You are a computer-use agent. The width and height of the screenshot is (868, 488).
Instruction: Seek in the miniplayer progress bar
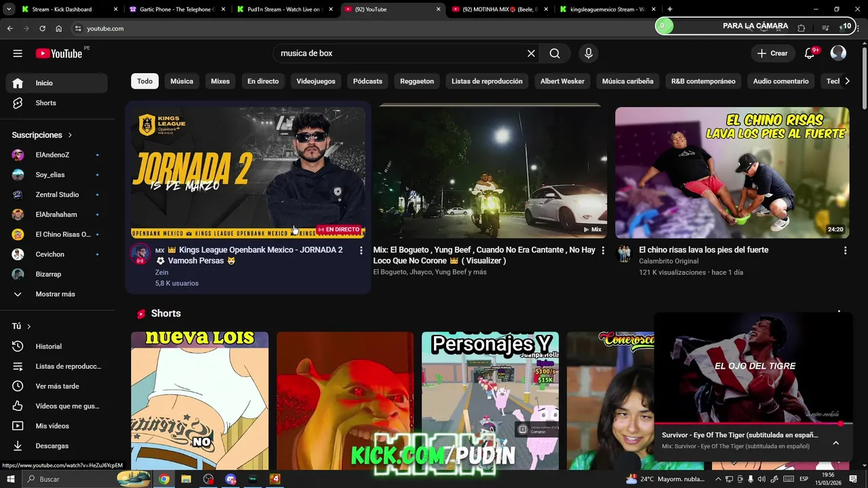[x=753, y=424]
